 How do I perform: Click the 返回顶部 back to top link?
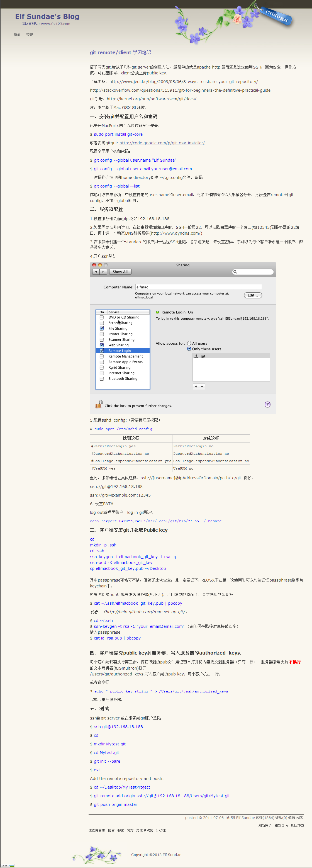(297, 826)
